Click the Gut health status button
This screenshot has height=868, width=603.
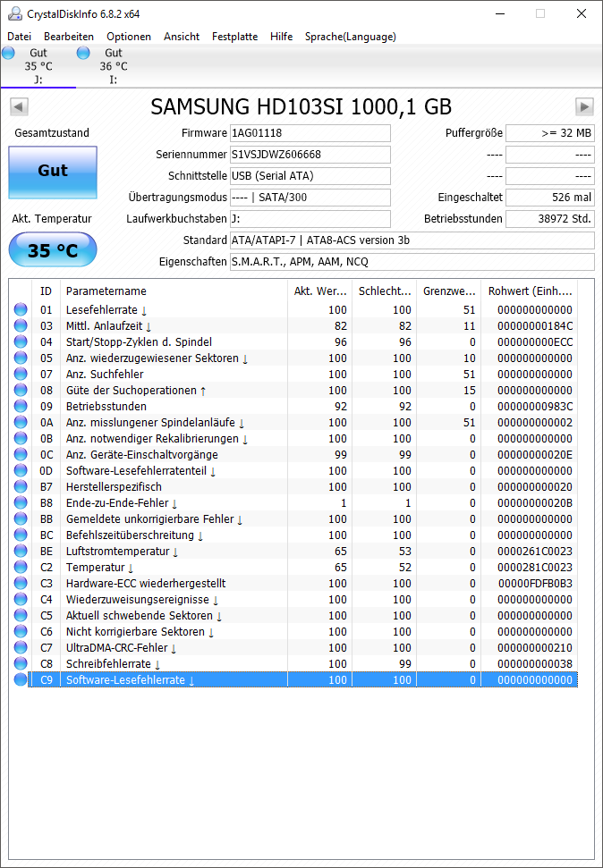click(x=53, y=173)
